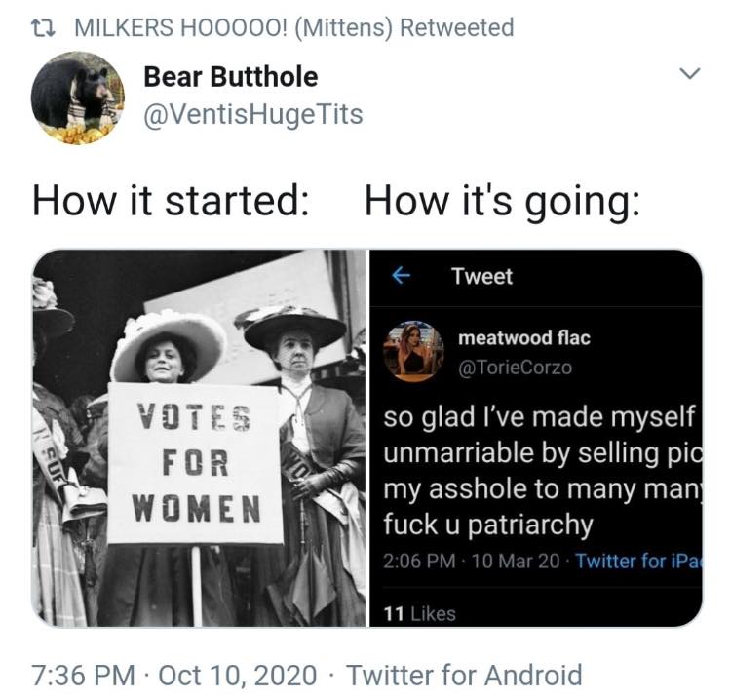Open the Votes for Women photo

point(199,439)
